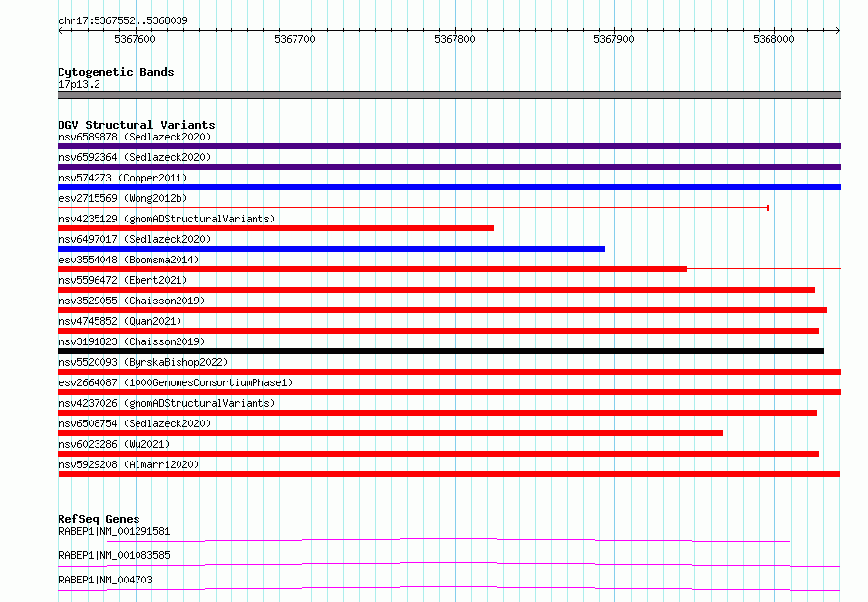Click esv2664087 (1000GenomesConsortiumPhase1) label
868x602 pixels.
tap(176, 382)
